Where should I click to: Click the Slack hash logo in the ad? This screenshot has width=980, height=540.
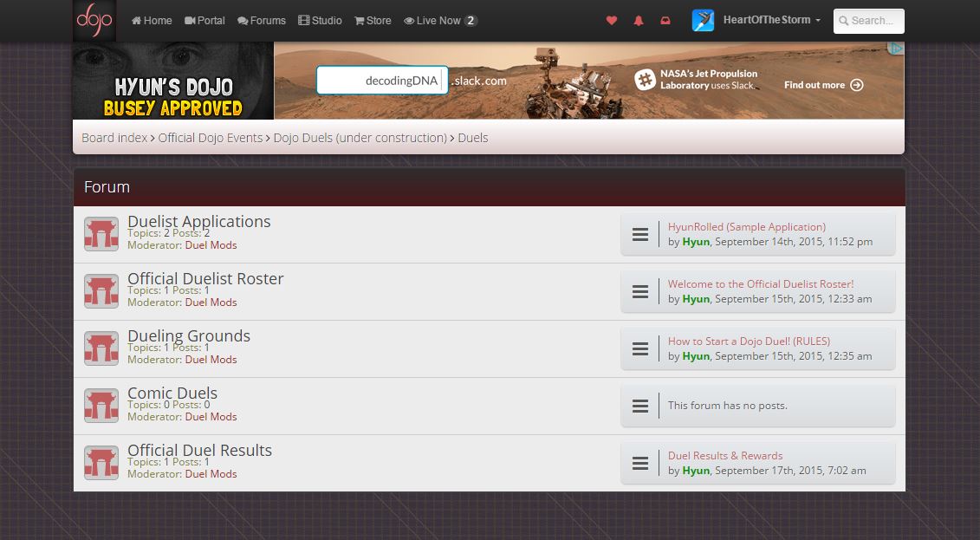tap(645, 80)
